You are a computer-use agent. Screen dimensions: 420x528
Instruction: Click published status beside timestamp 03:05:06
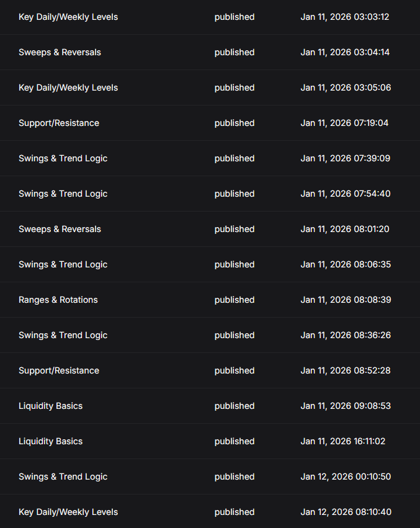[x=235, y=87]
